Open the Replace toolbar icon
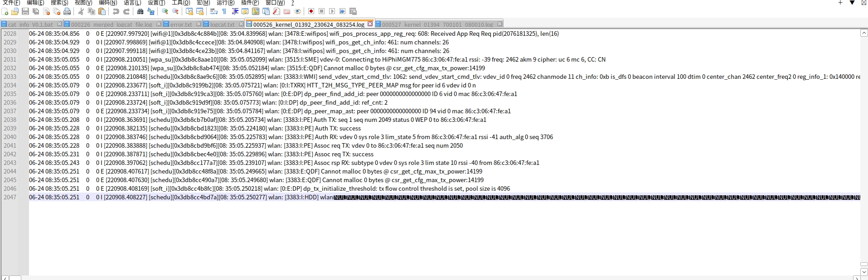Image resolution: width=868 pixels, height=280 pixels. (151, 11)
